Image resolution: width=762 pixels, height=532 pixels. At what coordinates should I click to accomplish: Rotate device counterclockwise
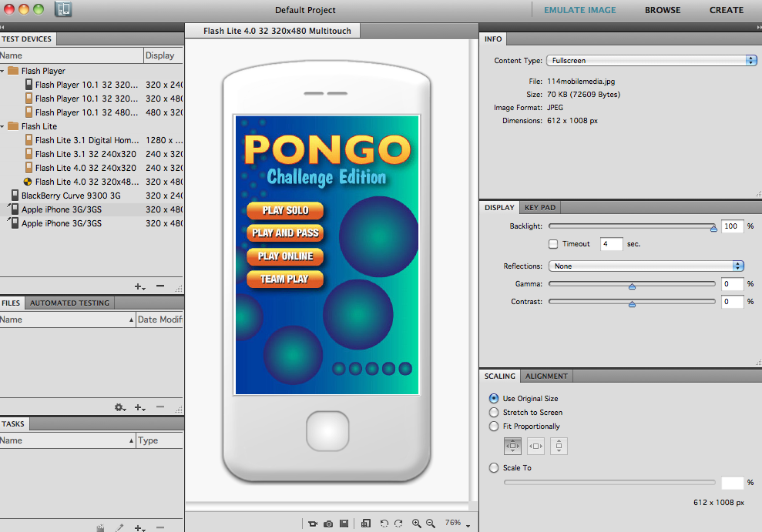click(x=384, y=524)
